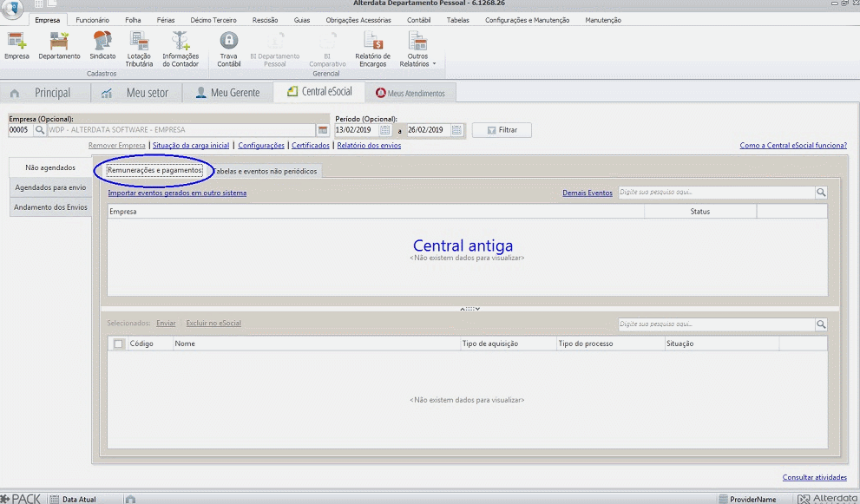Viewport: 860px width, 504px height.
Task: Open the Empresa registration icon
Action: pyautogui.click(x=16, y=45)
